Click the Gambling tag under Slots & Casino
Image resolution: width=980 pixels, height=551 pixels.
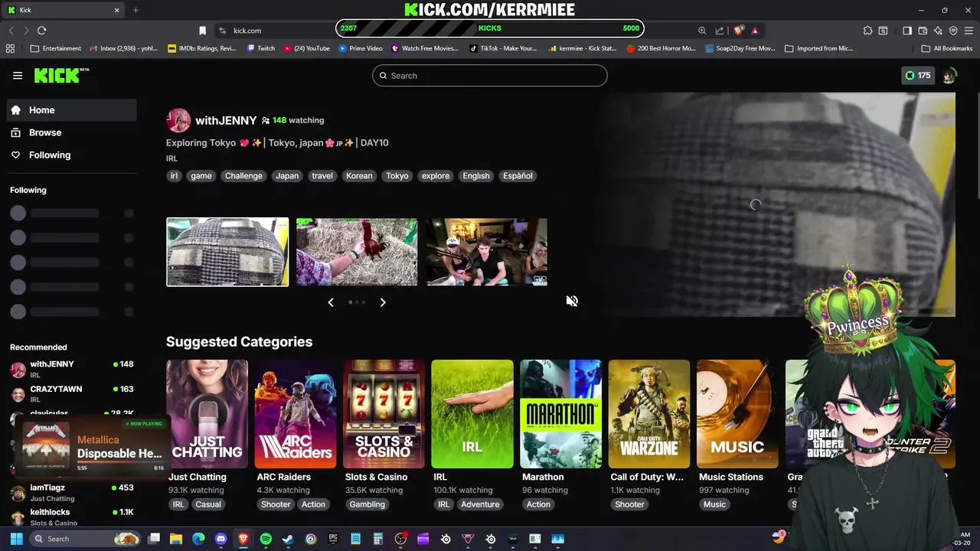click(367, 504)
